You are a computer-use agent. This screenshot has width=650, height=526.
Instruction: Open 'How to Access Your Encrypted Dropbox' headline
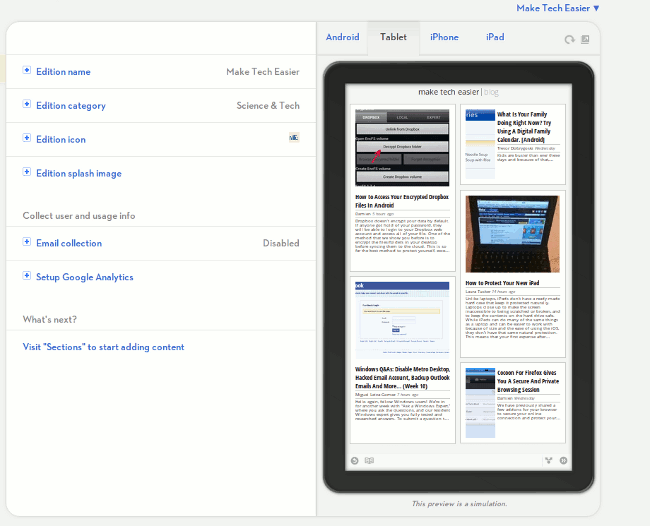402,201
